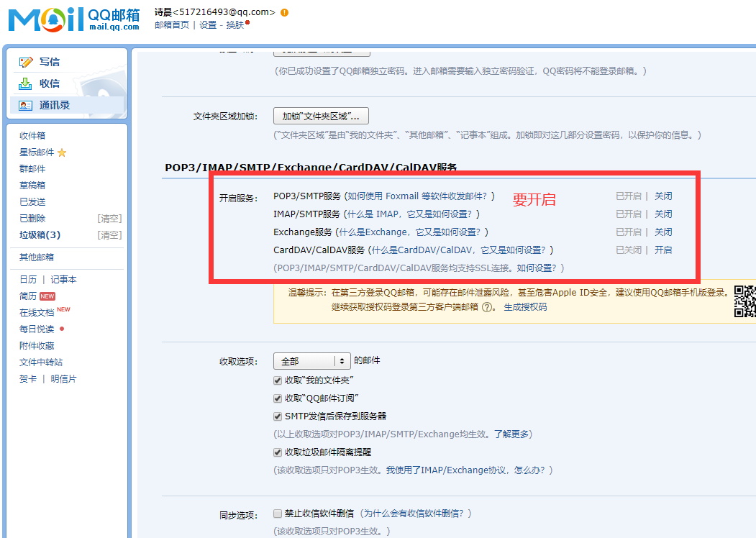The height and width of the screenshot is (538, 756).
Task: Enable 禁止收信软件删信 checkbox
Action: [x=278, y=514]
